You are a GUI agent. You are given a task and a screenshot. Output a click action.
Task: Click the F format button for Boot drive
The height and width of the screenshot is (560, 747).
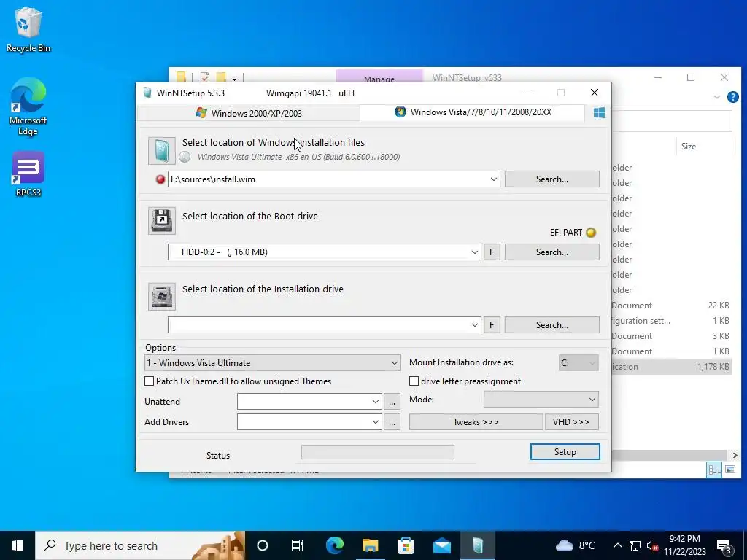pos(492,252)
